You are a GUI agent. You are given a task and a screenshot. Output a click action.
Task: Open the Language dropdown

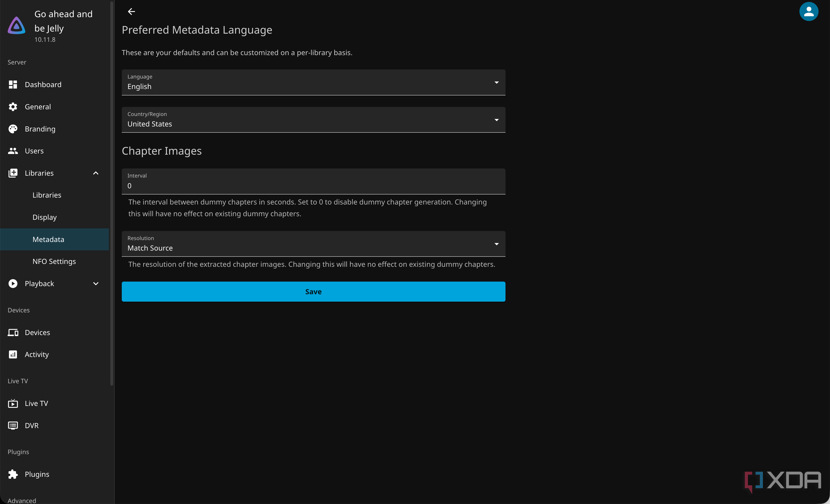[313, 83]
